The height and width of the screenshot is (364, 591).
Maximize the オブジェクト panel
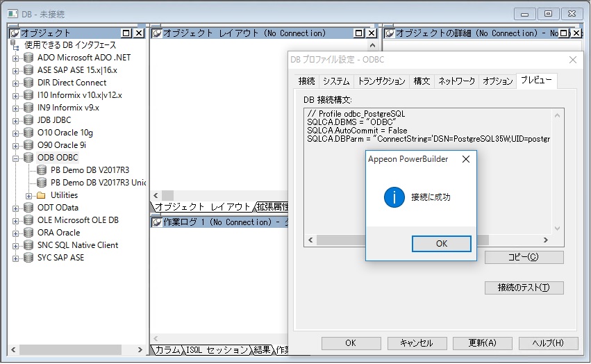click(126, 33)
